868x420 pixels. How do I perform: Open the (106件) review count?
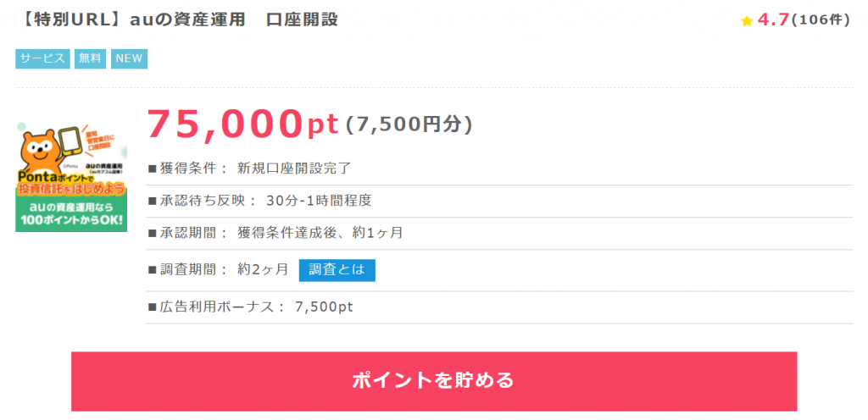[x=821, y=19]
